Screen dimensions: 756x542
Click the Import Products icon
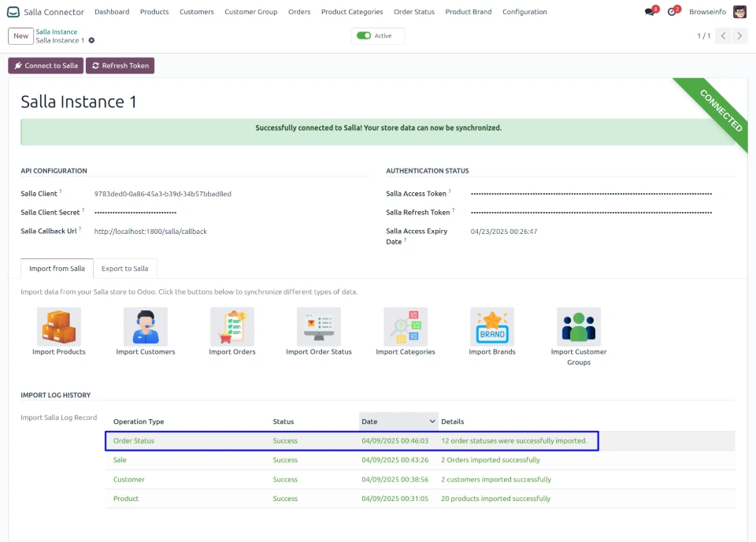[x=59, y=327]
